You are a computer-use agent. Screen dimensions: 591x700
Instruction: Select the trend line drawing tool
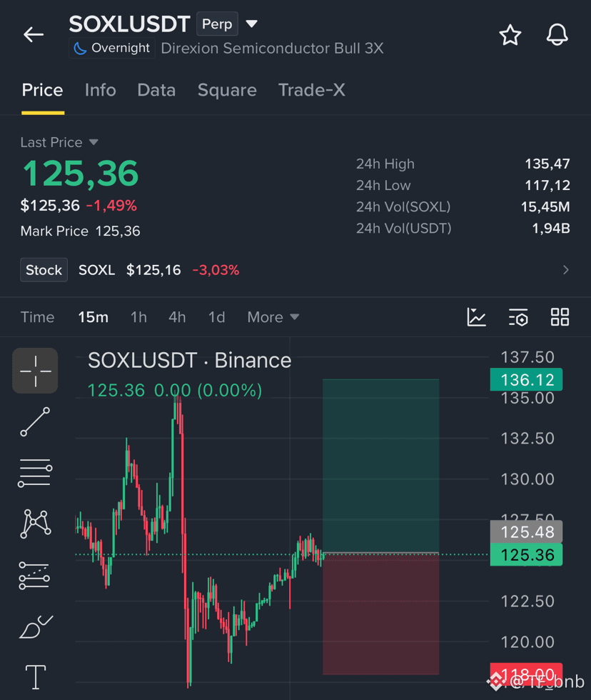click(x=35, y=421)
